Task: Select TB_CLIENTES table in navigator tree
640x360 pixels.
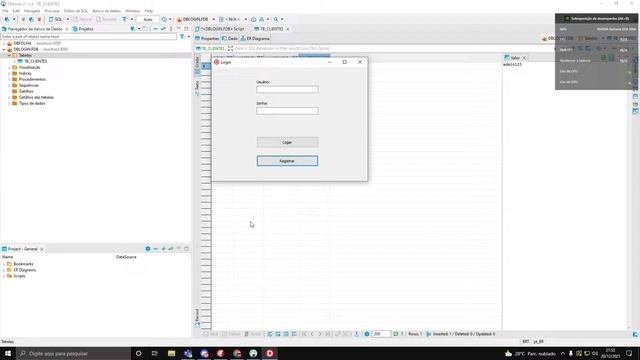Action: (x=36, y=61)
